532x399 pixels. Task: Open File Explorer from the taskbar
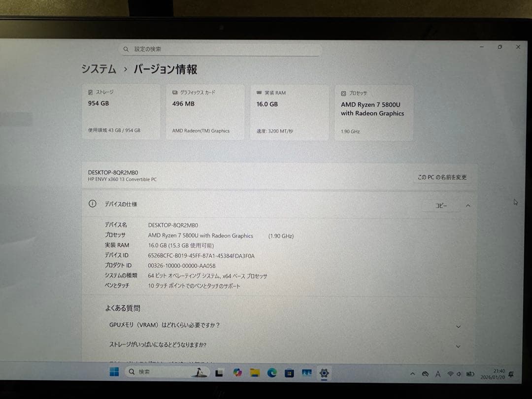tap(255, 373)
